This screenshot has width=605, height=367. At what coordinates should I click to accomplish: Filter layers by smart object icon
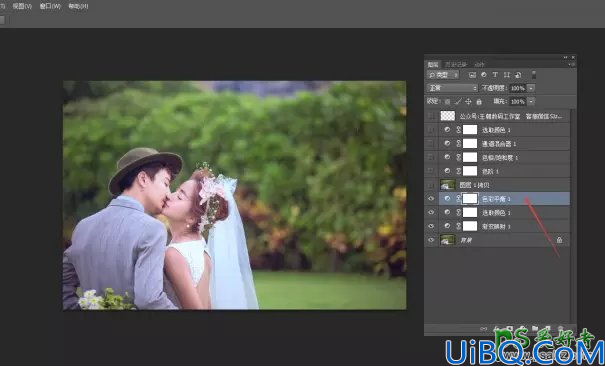(x=518, y=75)
